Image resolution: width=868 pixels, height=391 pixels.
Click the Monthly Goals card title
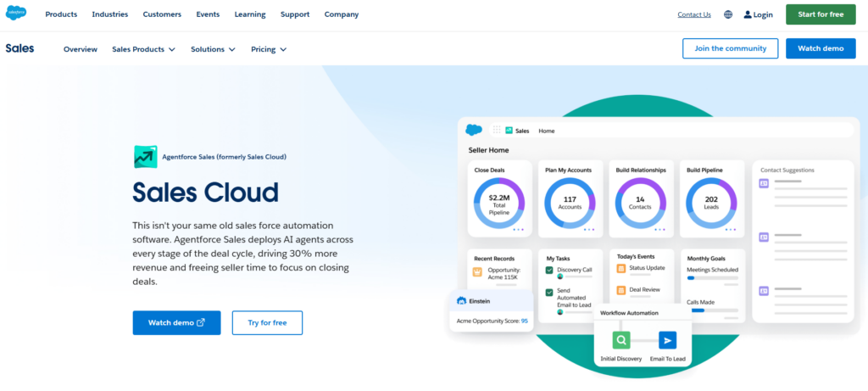coord(706,259)
